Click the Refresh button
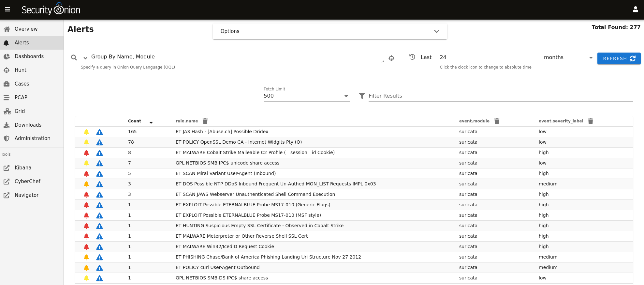Image resolution: width=644 pixels, height=285 pixels. point(619,58)
